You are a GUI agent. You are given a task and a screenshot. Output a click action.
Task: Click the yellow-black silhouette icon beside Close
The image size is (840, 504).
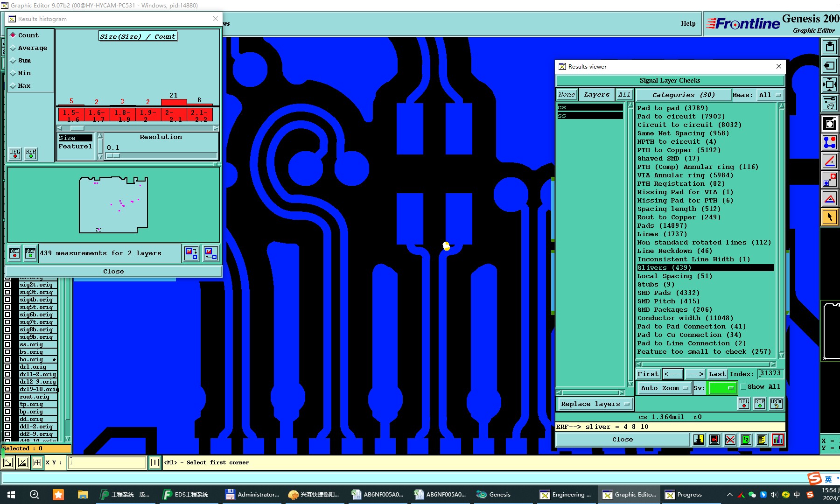(x=699, y=440)
